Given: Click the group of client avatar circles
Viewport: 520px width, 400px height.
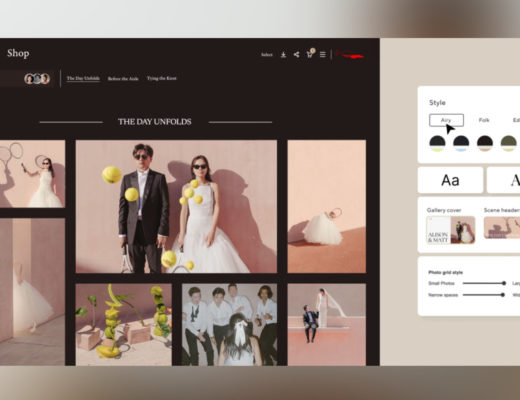Looking at the screenshot, I should click(x=37, y=79).
